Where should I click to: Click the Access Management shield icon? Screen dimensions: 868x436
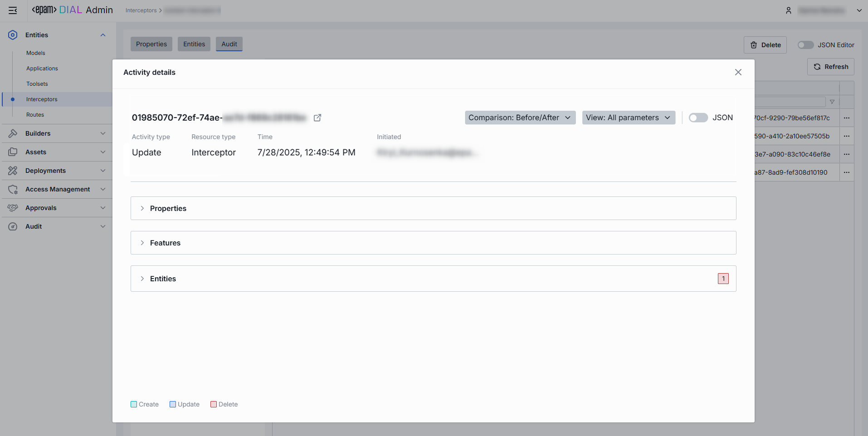13,189
